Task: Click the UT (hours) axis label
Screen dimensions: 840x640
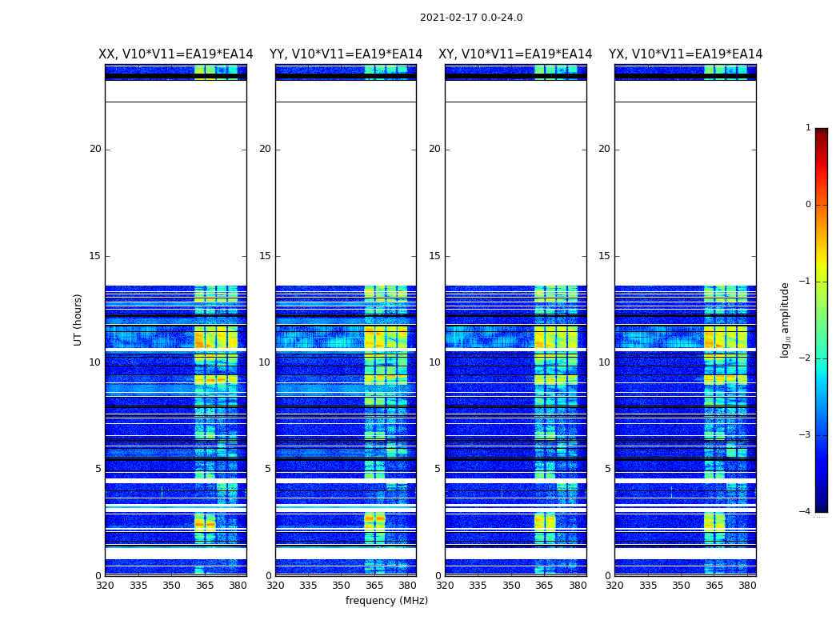Action: [78, 320]
